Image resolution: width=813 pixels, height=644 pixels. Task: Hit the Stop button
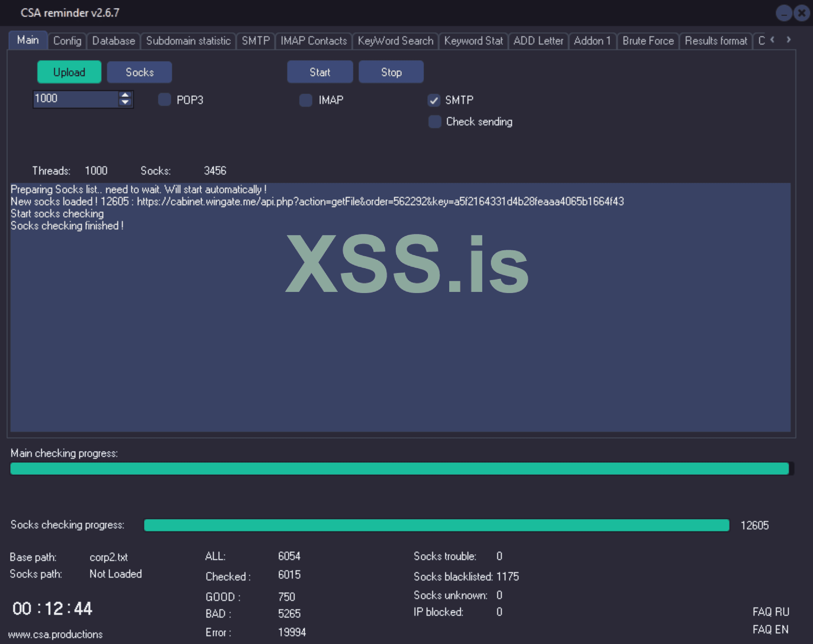(x=391, y=72)
